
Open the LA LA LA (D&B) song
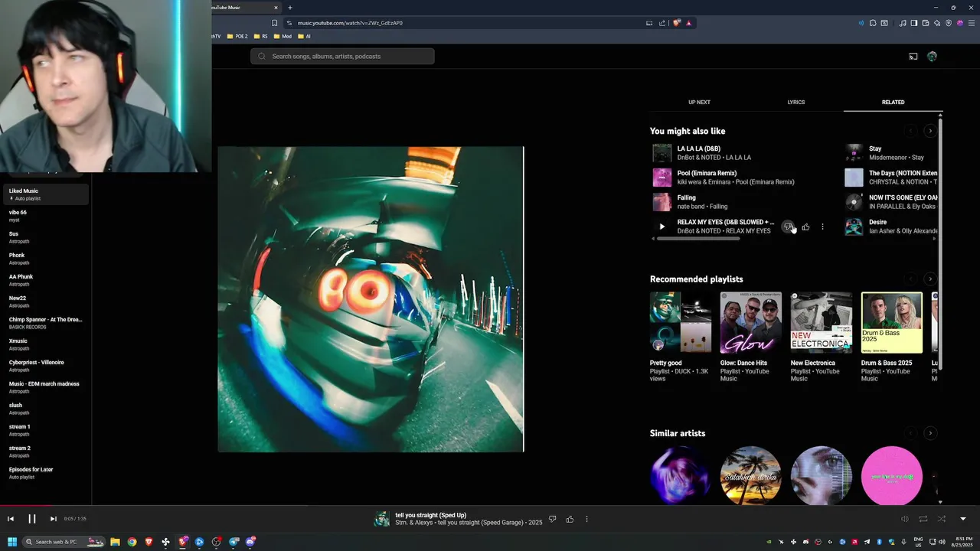698,148
